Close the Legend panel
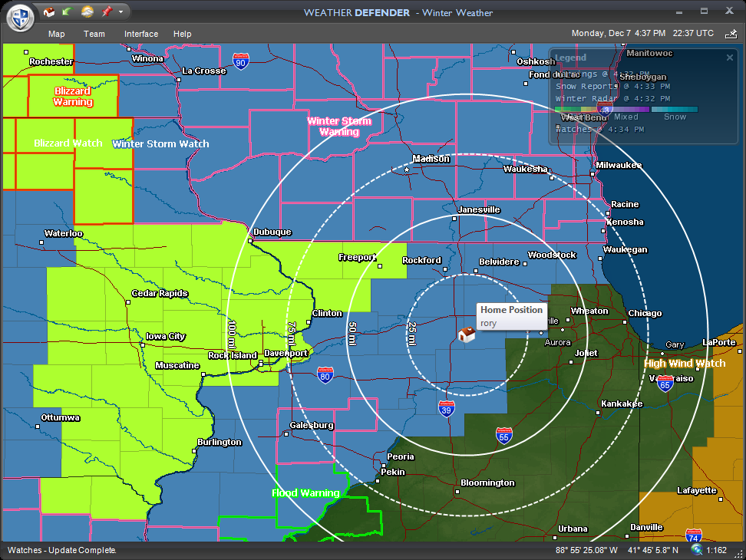Screen dimensions: 746x560 (x=729, y=58)
